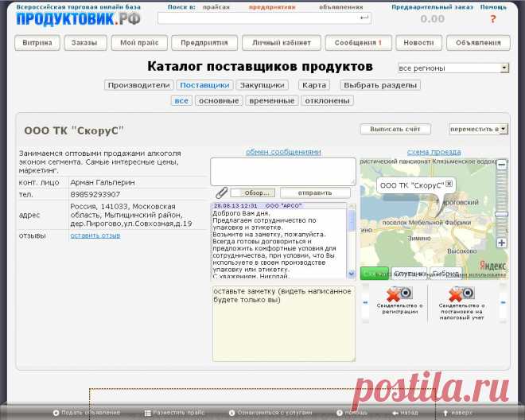Select the отклонены status filter
This screenshot has height=420, width=525.
pos(328,101)
